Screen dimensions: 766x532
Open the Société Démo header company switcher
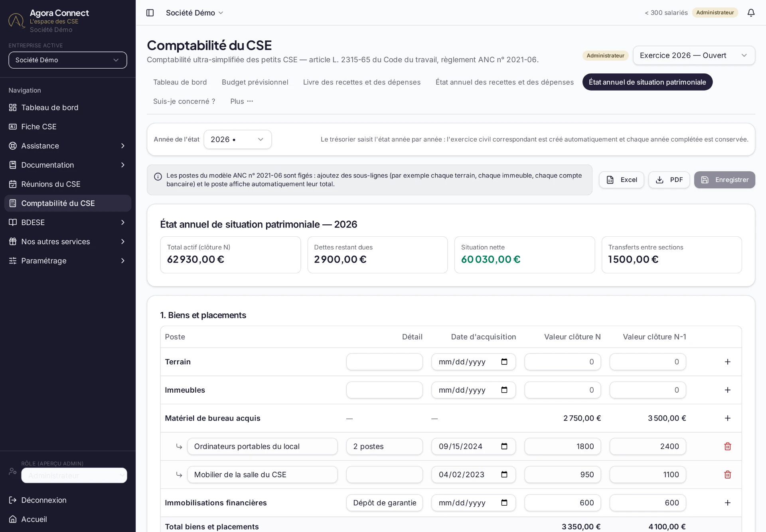[194, 13]
